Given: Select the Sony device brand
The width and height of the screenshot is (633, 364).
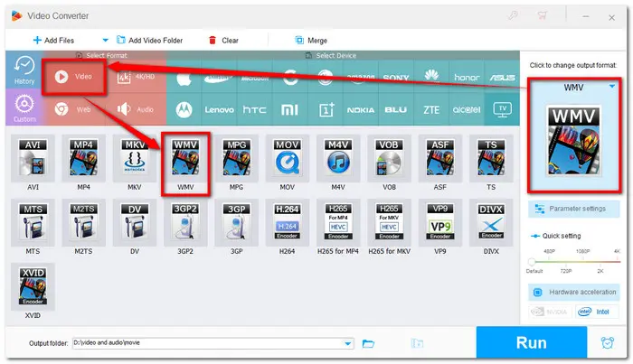Looking at the screenshot, I should pyautogui.click(x=396, y=77).
